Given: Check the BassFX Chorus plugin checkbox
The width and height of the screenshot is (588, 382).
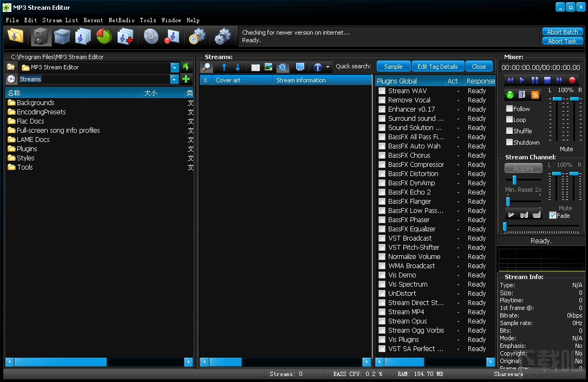Looking at the screenshot, I should 382,156.
